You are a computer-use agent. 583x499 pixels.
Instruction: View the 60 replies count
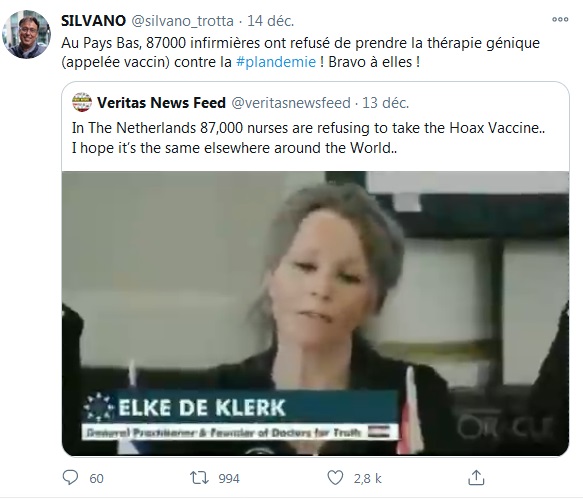point(96,478)
